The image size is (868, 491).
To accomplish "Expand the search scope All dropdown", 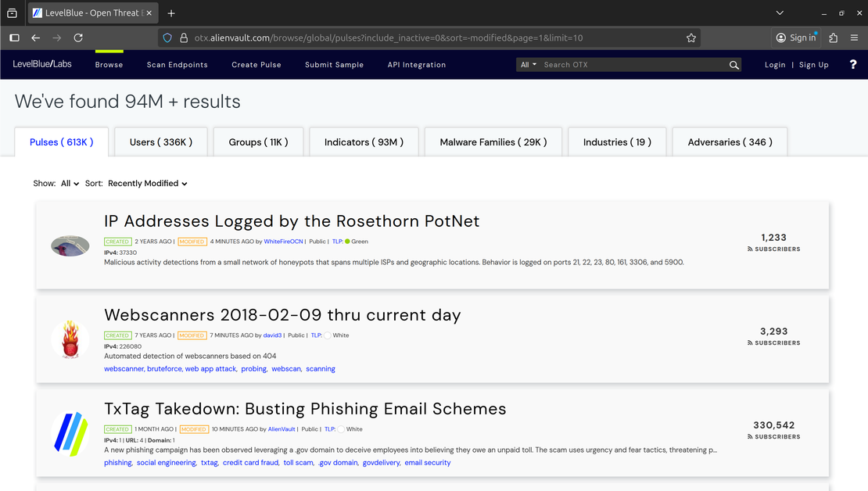I will coord(529,65).
